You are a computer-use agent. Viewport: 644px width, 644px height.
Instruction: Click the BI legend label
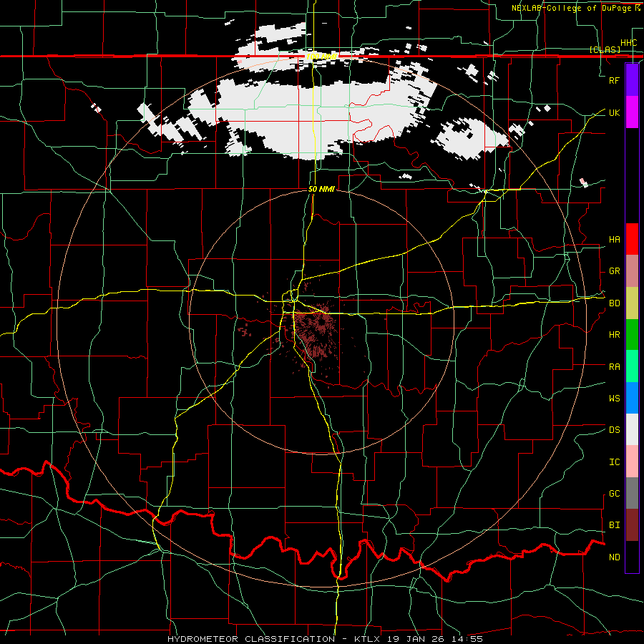click(x=615, y=525)
